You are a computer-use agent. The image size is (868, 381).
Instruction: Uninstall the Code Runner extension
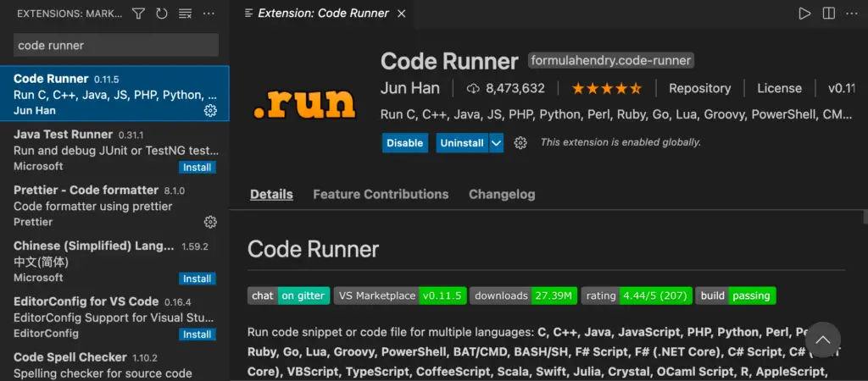462,143
